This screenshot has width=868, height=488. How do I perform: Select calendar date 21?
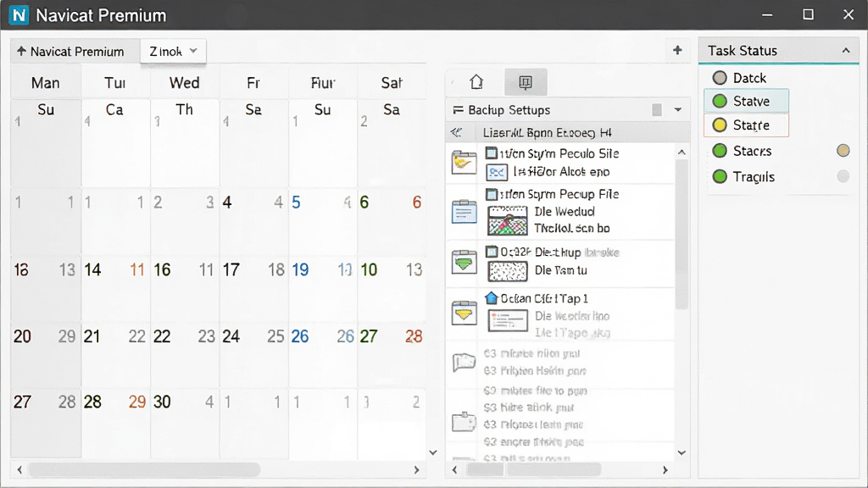92,336
